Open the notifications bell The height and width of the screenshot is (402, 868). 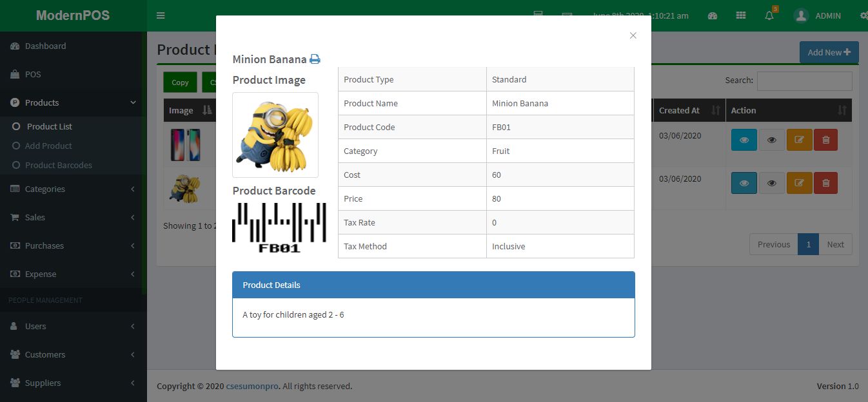[769, 15]
